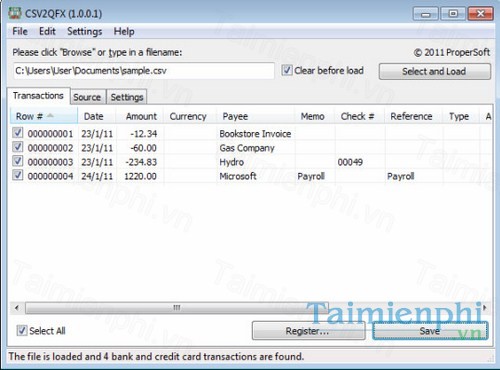The width and height of the screenshot is (500, 370).
Task: Click the status bar loaded transactions message
Action: (x=156, y=356)
